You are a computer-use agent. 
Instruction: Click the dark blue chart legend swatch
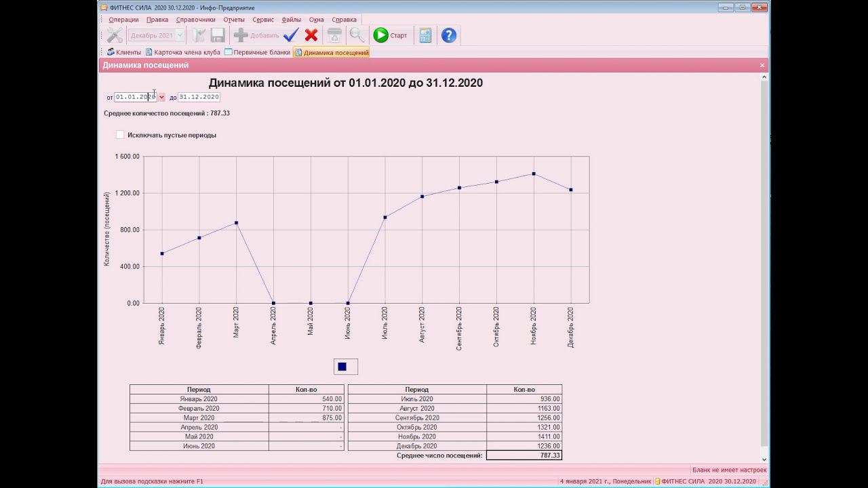pos(342,367)
